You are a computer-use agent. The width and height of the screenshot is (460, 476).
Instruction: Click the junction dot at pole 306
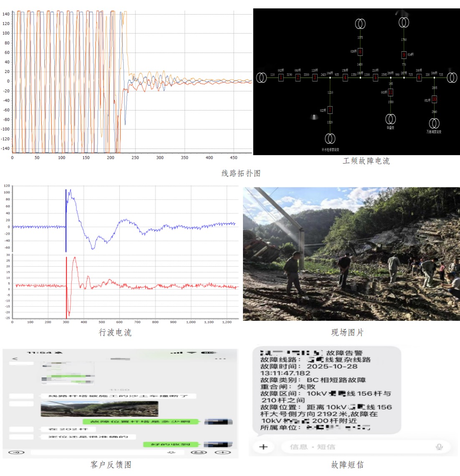(x=435, y=78)
